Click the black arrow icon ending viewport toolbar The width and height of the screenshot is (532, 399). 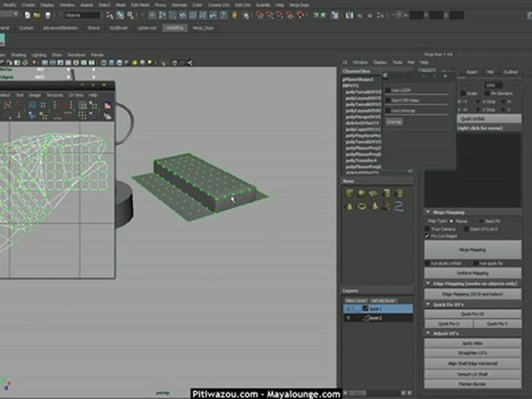click(x=190, y=63)
